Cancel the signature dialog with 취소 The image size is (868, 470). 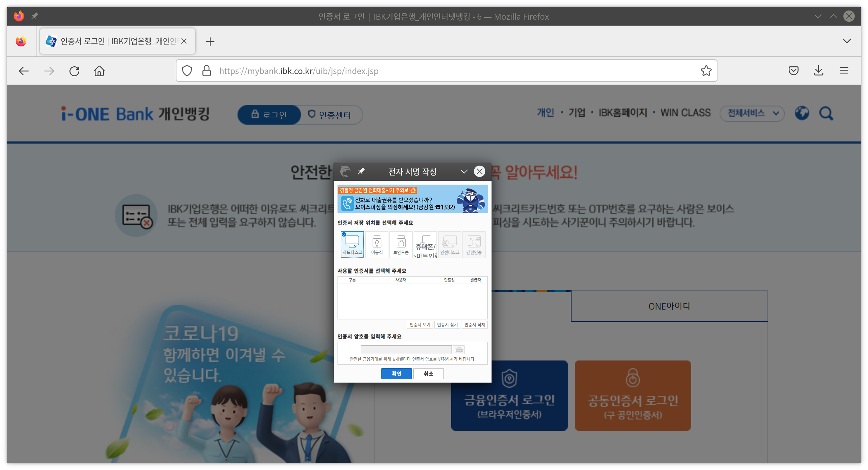[x=428, y=373]
